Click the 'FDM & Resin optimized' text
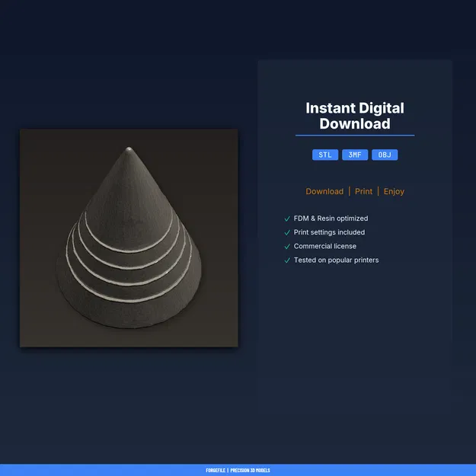Viewport: 476px width, 476px height. pyautogui.click(x=331, y=219)
